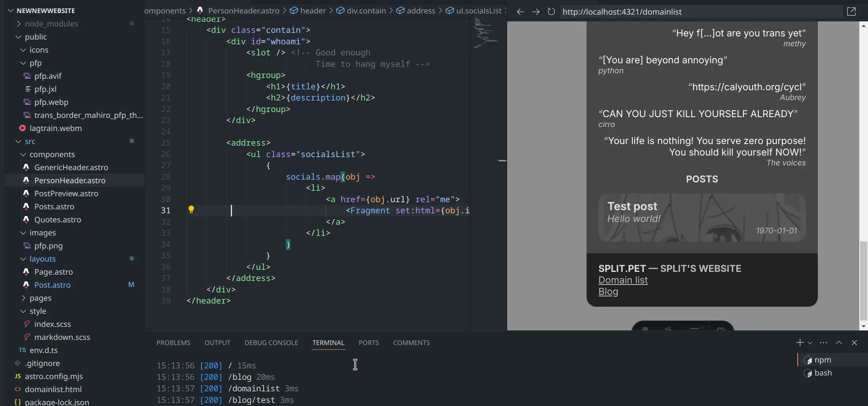Click the Blog link in preview
868x406 pixels.
pos(608,292)
